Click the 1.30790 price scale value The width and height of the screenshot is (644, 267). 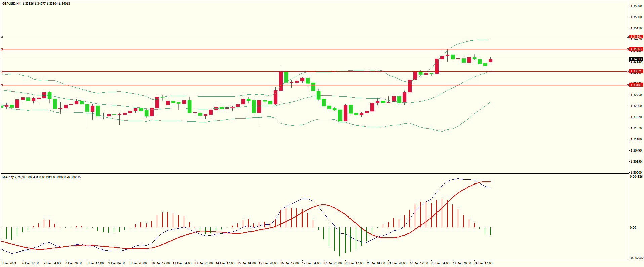point(636,151)
